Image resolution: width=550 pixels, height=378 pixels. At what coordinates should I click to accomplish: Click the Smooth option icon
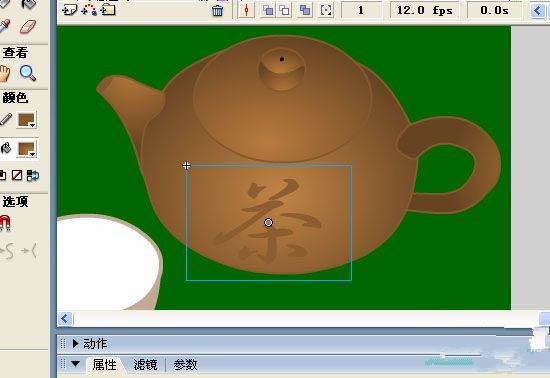tap(8, 251)
